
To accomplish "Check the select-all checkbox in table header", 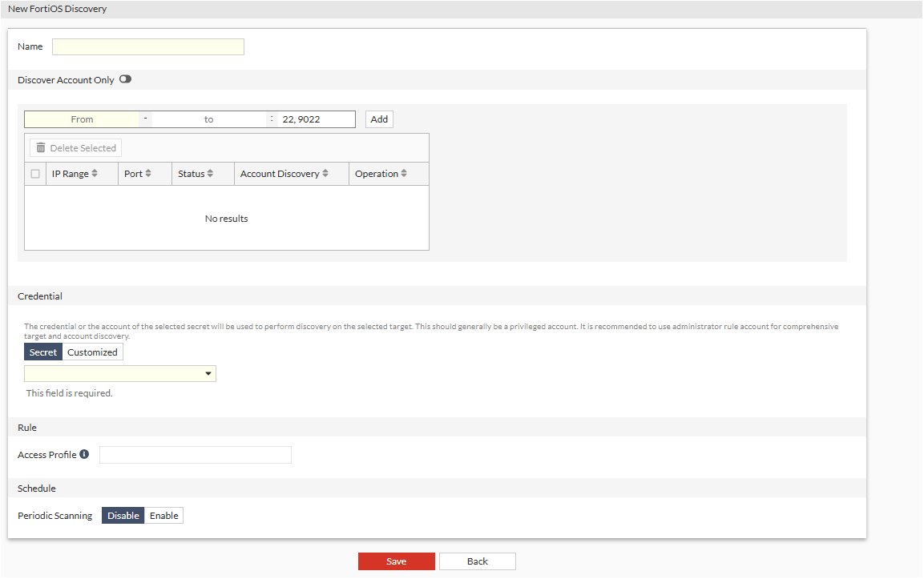I will tap(35, 174).
